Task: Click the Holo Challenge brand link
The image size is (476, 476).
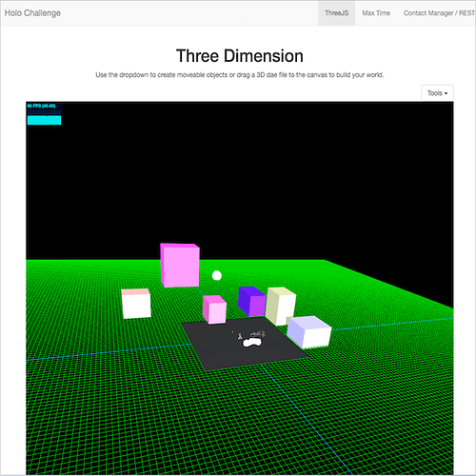Action: (x=32, y=13)
